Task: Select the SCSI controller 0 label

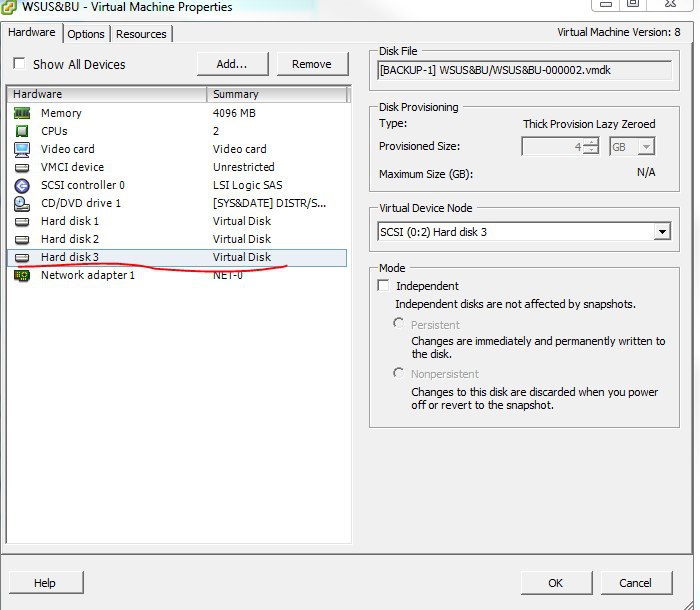Action: [83, 185]
